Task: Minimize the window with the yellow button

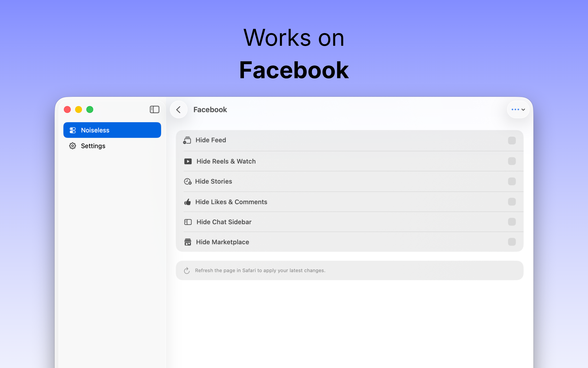Action: point(79,109)
